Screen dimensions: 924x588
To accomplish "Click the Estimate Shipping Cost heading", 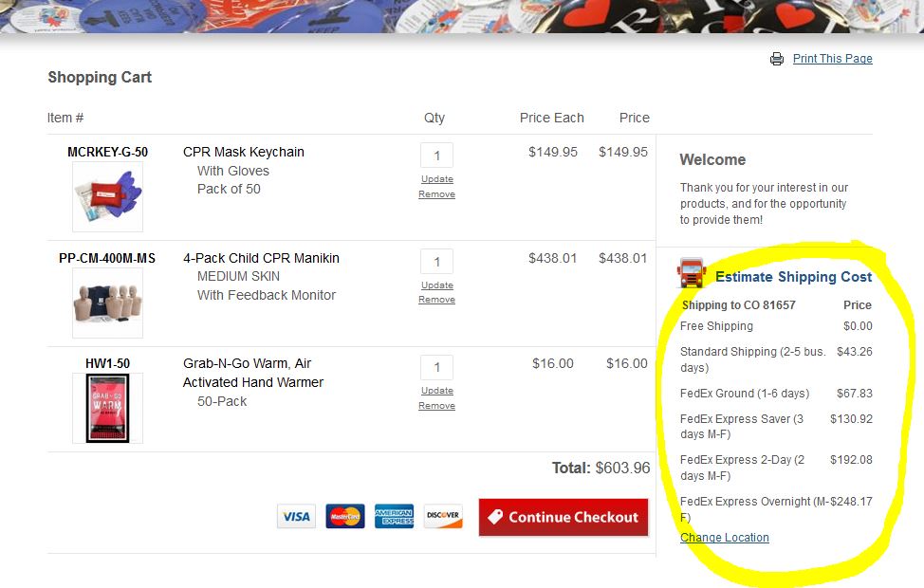I will (x=793, y=277).
